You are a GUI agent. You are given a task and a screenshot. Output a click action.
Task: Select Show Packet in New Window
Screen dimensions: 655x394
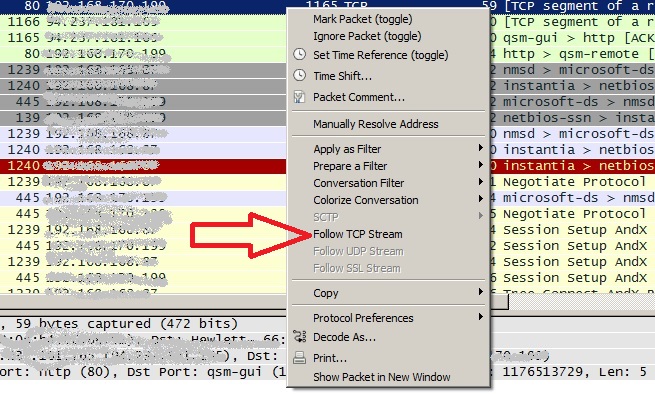point(381,377)
